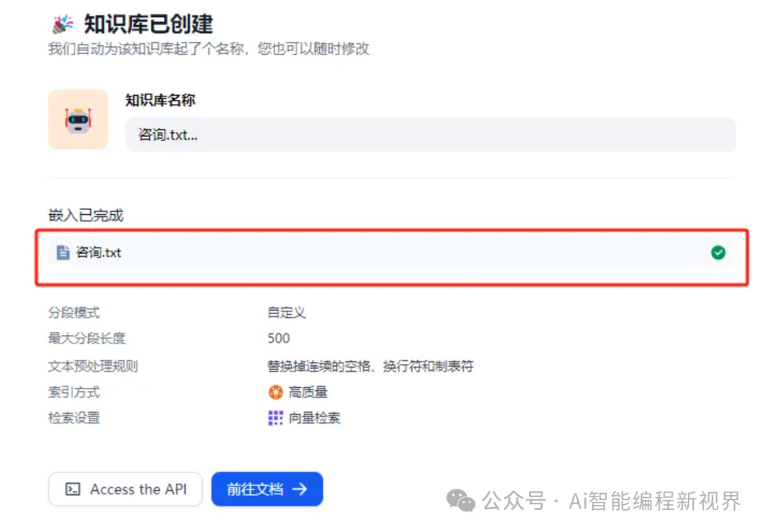Click the 知识库名称 input field
The height and width of the screenshot is (532, 766).
click(431, 134)
